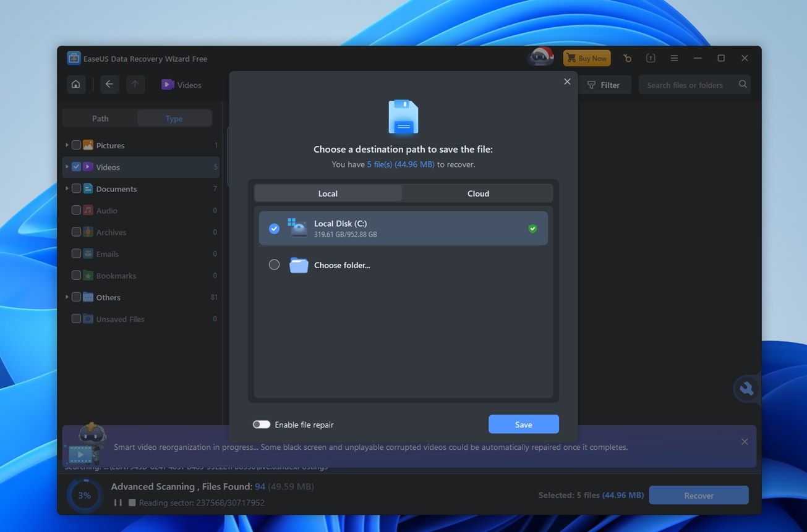The width and height of the screenshot is (807, 532).
Task: Select the Choose folder radio button
Action: [x=274, y=264]
